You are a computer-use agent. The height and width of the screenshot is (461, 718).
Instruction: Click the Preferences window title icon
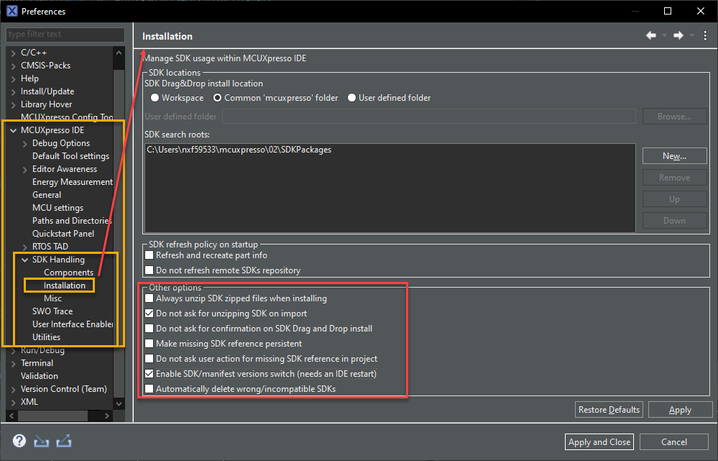point(10,11)
